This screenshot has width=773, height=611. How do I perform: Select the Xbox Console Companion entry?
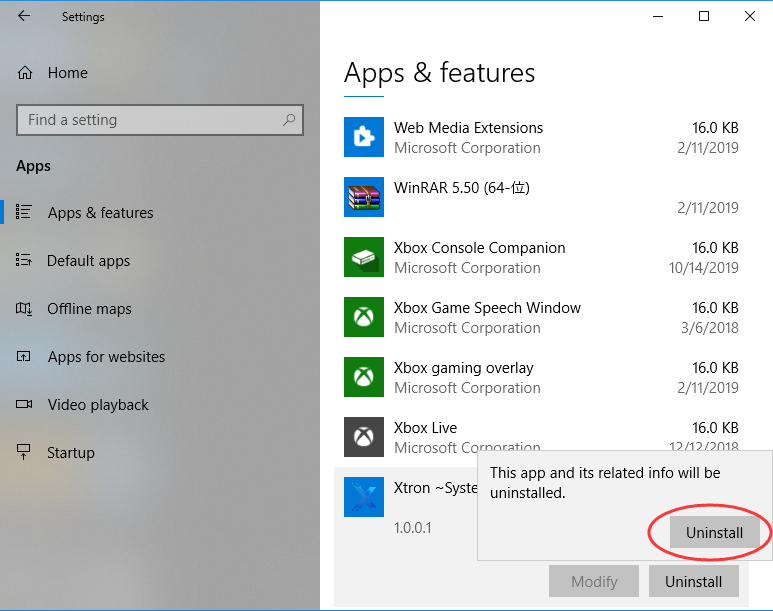coord(541,257)
